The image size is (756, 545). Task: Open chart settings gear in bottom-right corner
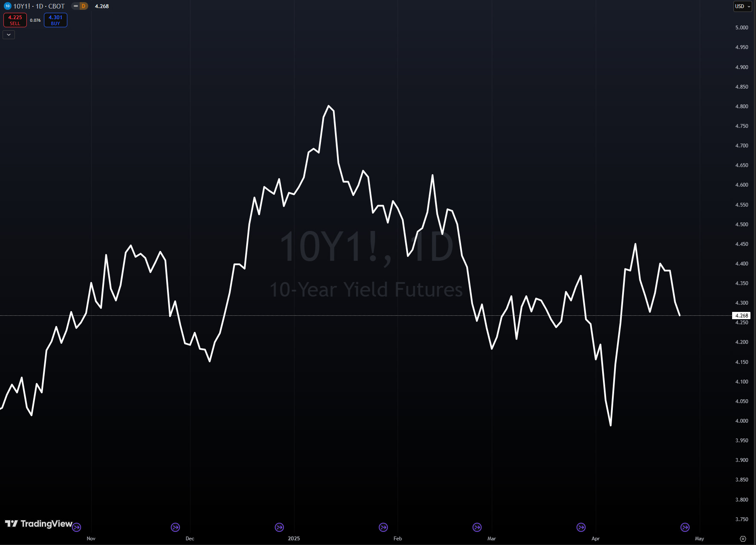point(743,539)
